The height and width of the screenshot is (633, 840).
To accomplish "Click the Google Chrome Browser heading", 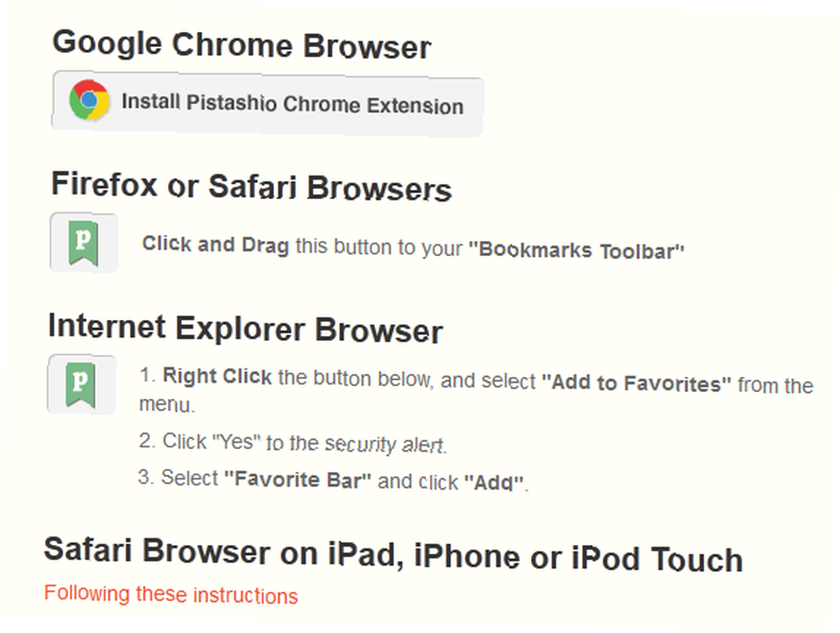I will 242,44.
